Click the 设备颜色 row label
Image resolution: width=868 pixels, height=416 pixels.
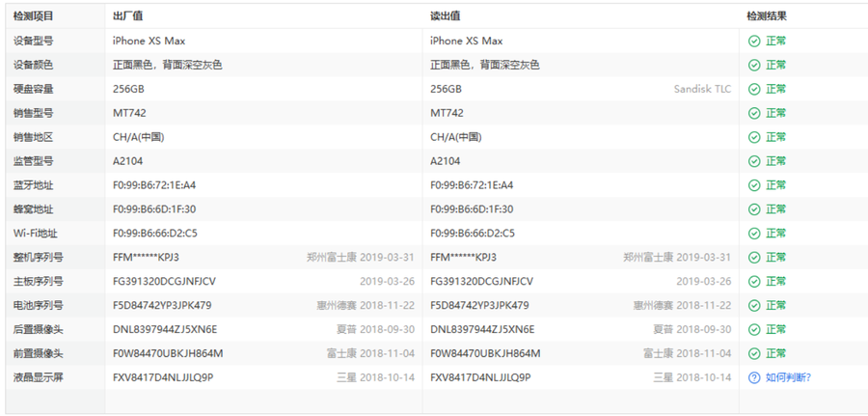(x=33, y=66)
